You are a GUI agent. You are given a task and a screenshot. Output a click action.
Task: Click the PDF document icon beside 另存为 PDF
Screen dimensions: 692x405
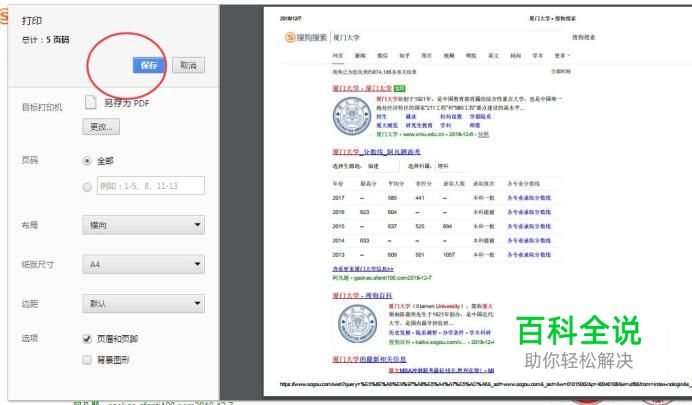tap(90, 102)
